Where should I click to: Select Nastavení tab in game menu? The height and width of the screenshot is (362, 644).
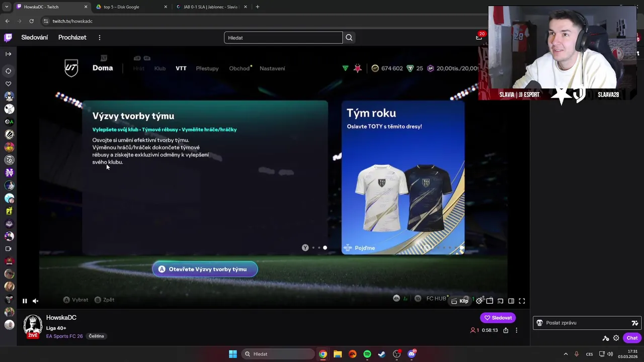(272, 68)
